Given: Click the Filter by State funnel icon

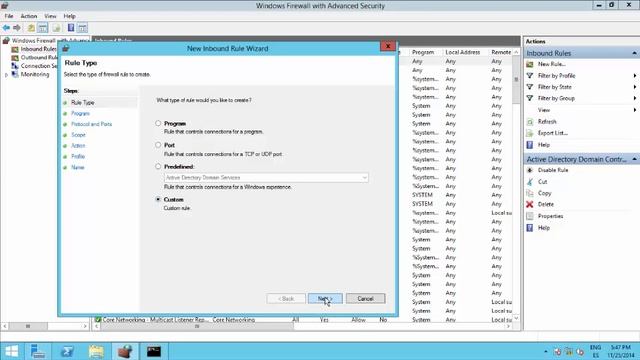Looking at the screenshot, I should point(530,87).
